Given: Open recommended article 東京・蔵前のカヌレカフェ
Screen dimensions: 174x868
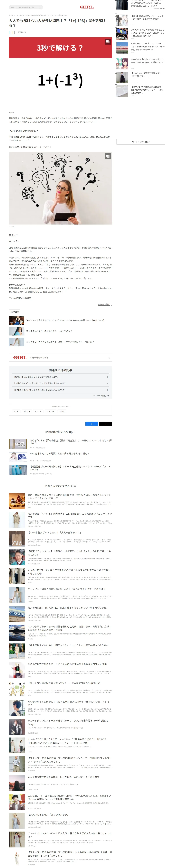Looking at the screenshot, I should point(69,496).
